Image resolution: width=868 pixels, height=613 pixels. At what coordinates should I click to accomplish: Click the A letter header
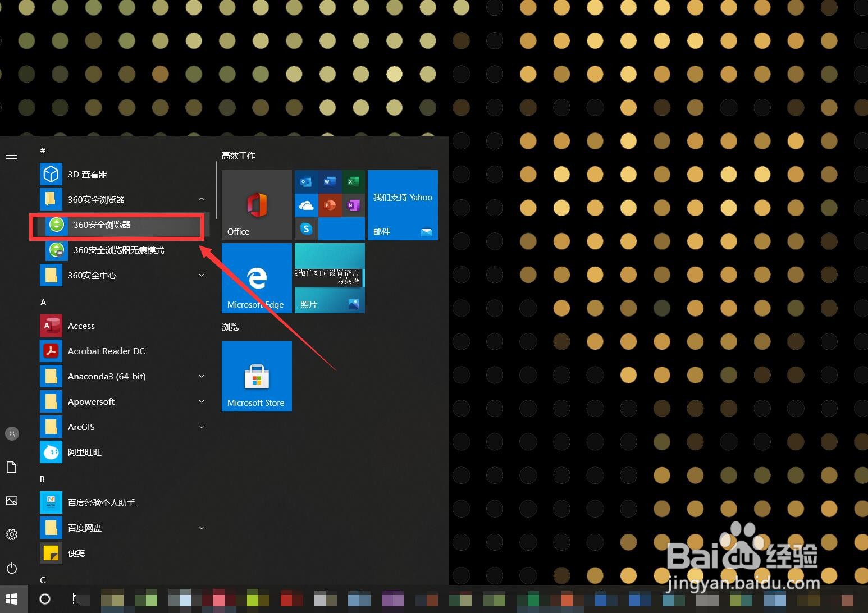tap(43, 302)
